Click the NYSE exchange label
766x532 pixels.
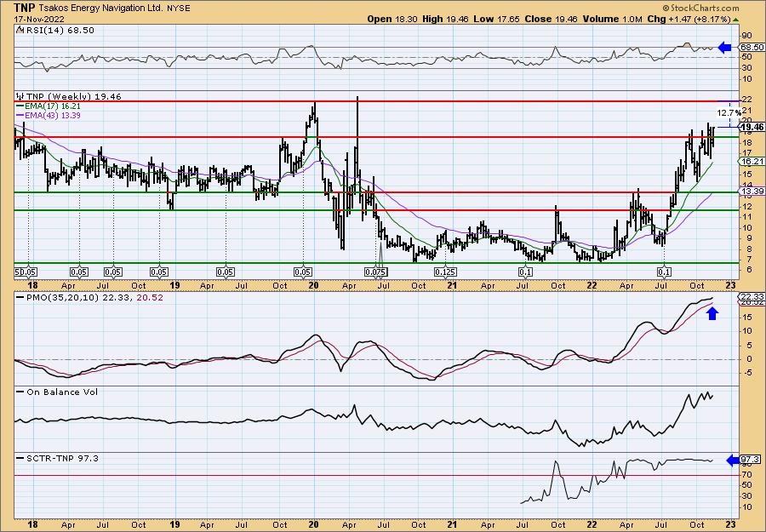(177, 9)
